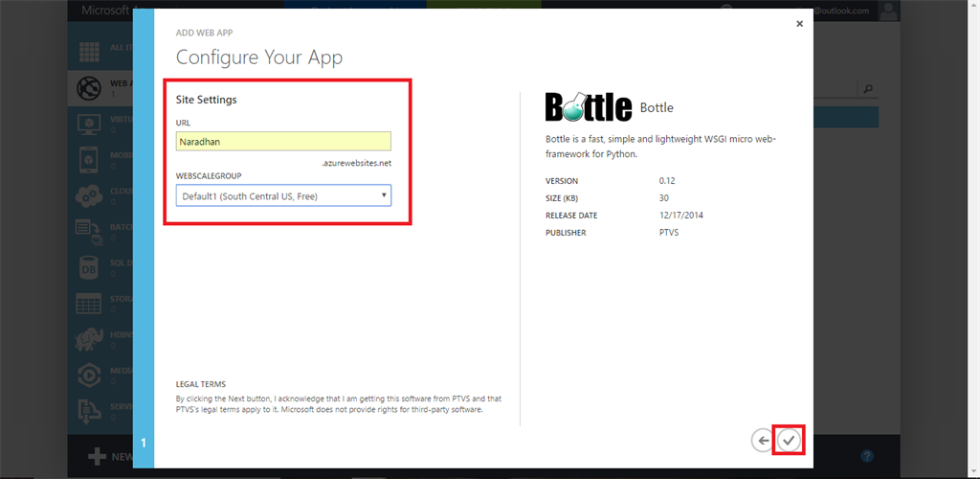Click the URL field containing Naradhan
The width and height of the screenshot is (980, 479).
[283, 142]
